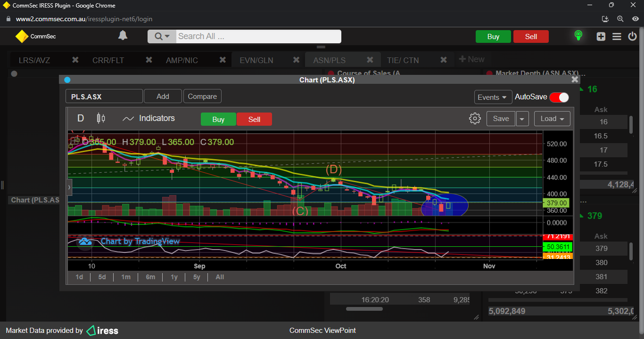Switch to the AMP/NIC tab
The width and height of the screenshot is (644, 339).
(182, 60)
